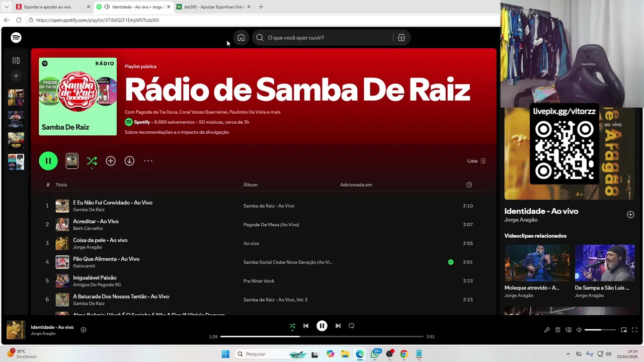Sort by duration clock icon header
Image resolution: width=644 pixels, height=362 pixels.
pos(469,185)
